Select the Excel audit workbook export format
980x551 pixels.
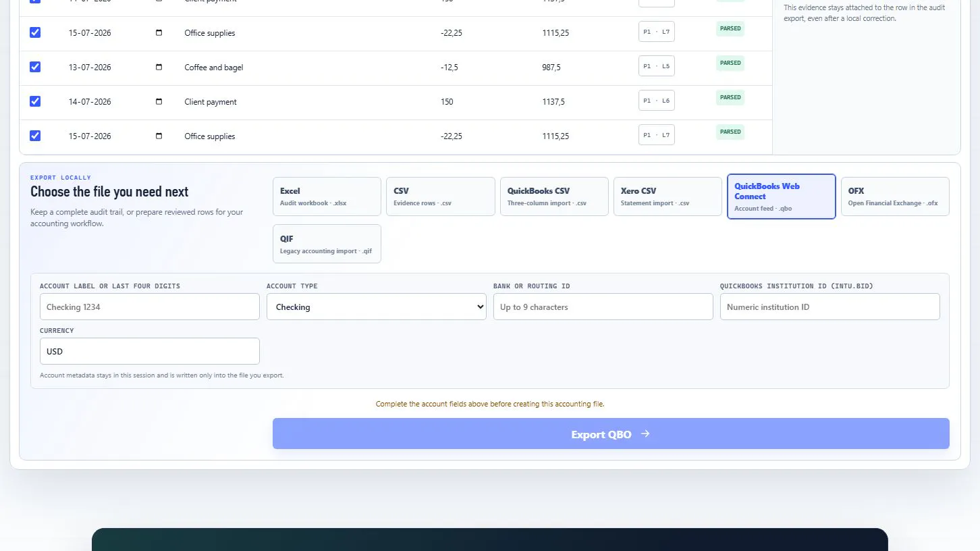point(327,196)
